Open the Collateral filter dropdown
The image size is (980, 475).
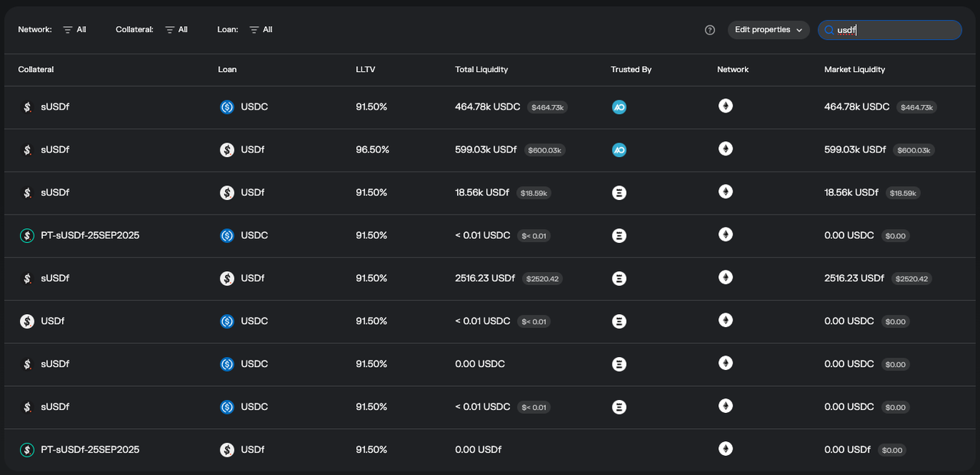tap(176, 30)
